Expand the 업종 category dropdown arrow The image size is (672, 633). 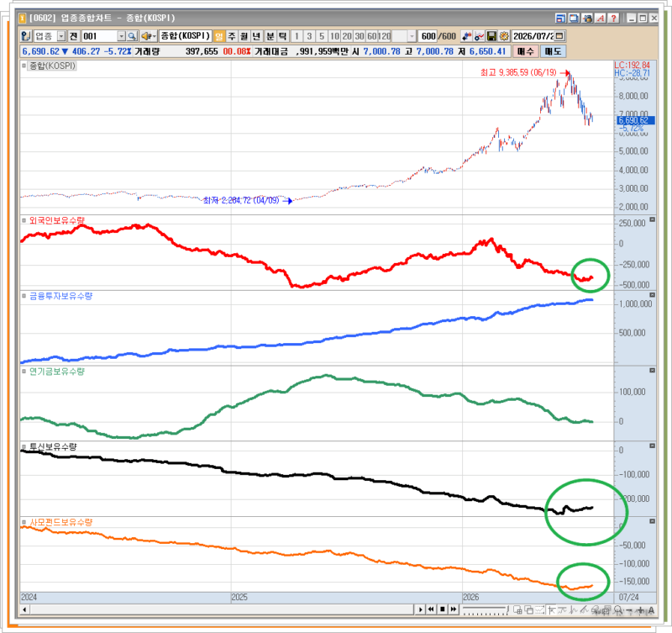61,36
